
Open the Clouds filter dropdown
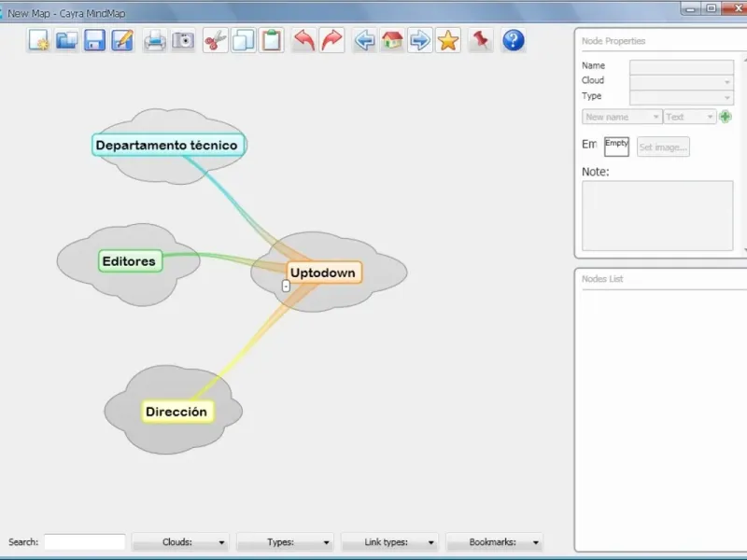180,542
